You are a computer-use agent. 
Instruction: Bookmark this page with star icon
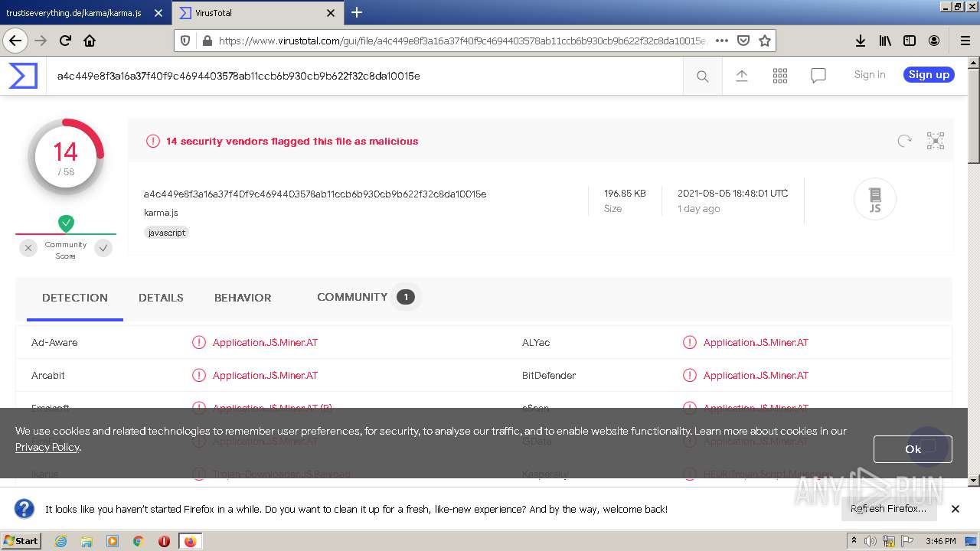click(765, 41)
